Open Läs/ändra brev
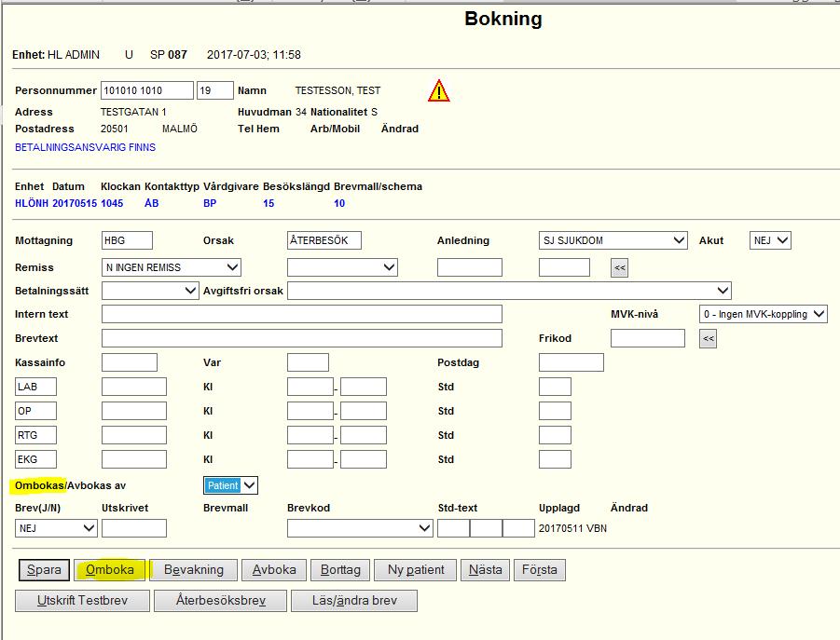Image resolution: width=840 pixels, height=640 pixels. [354, 600]
